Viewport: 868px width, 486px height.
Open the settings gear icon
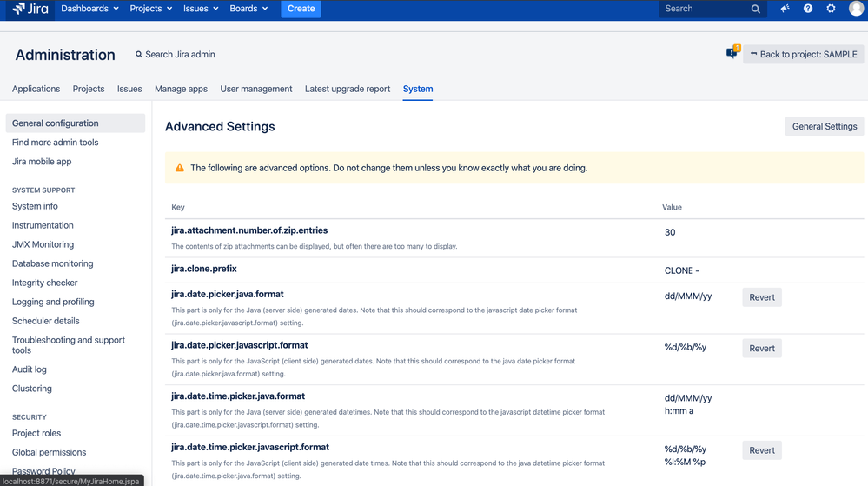(831, 9)
